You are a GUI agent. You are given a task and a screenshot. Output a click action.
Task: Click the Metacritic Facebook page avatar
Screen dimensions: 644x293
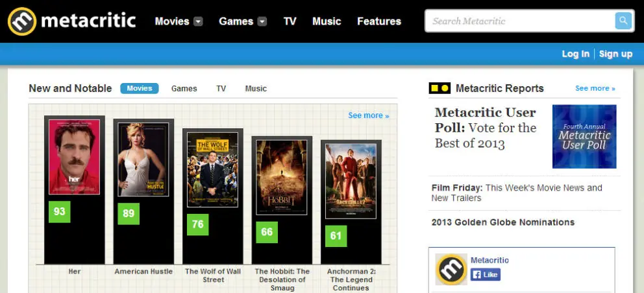(451, 269)
